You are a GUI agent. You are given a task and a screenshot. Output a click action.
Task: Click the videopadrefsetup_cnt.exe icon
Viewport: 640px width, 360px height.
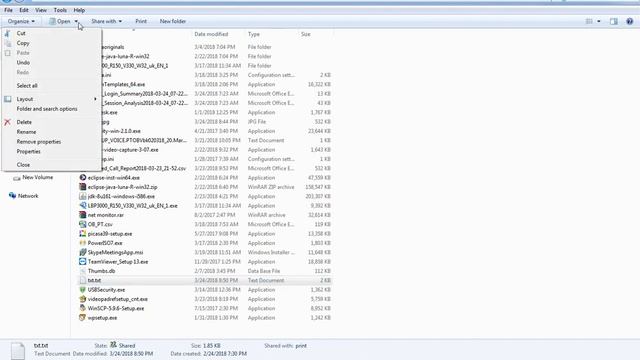click(x=82, y=299)
